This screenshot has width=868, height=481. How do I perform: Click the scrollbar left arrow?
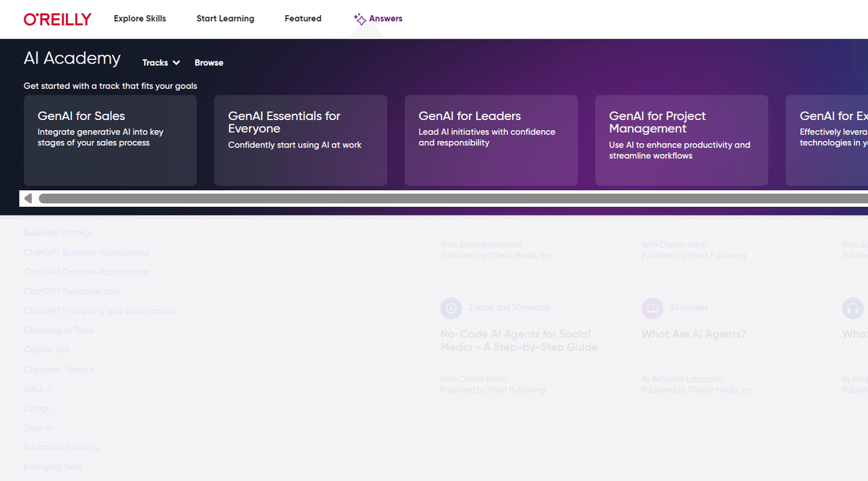pos(28,198)
